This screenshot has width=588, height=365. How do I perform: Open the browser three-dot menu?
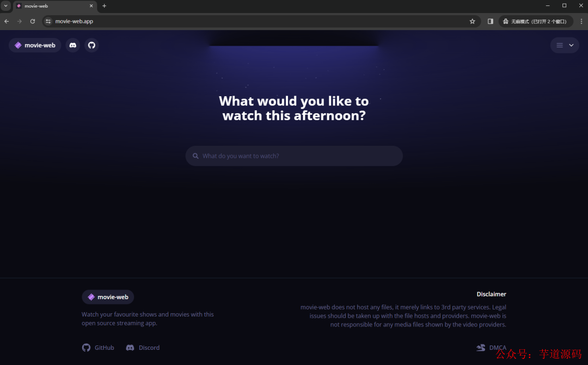pos(581,21)
